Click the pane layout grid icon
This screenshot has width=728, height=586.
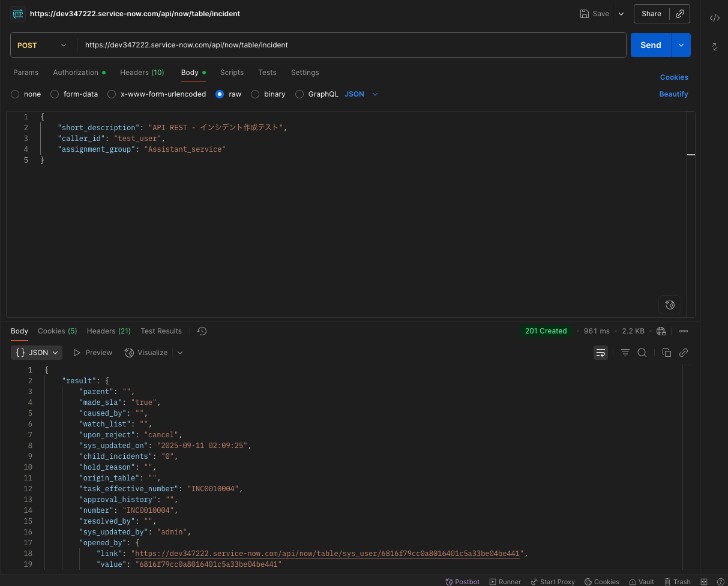click(x=704, y=582)
